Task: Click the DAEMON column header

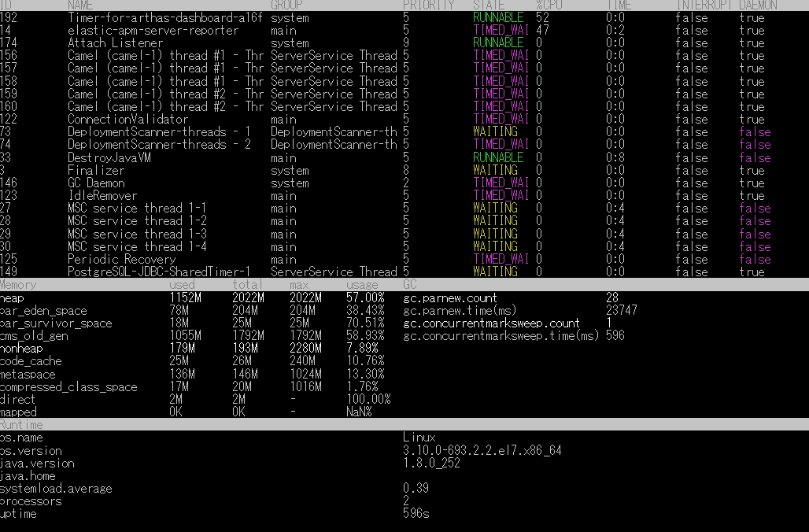Action: coord(758,6)
